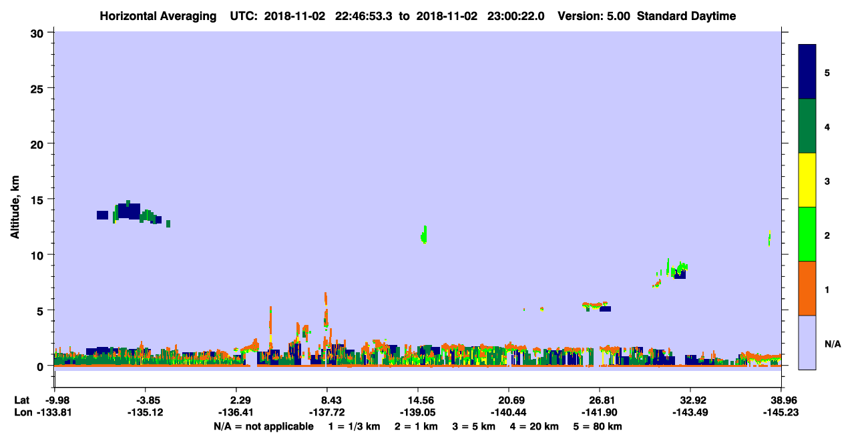This screenshot has height=445, width=868.
Task: Click the 'Lat' row header
Action: point(22,400)
